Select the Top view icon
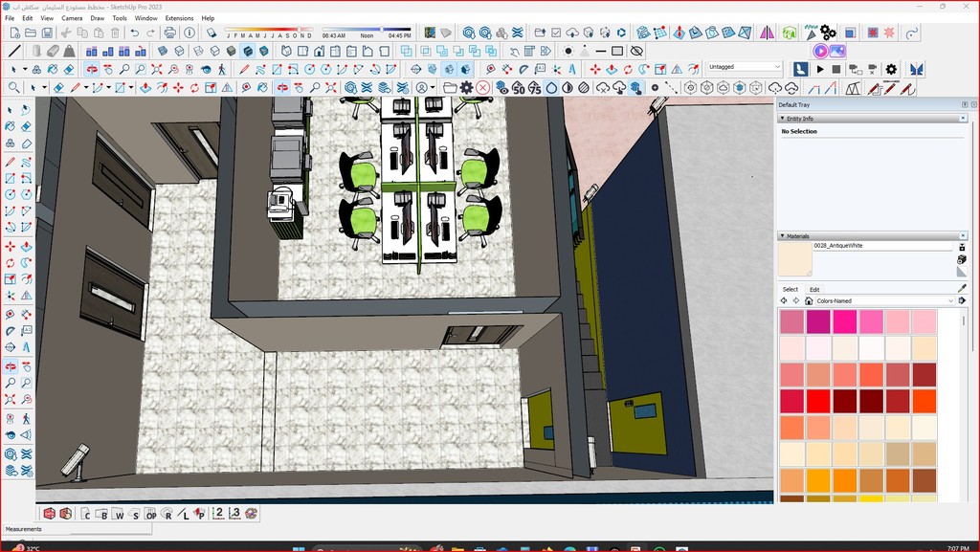Viewport: 980px width, 552px height. [302, 52]
